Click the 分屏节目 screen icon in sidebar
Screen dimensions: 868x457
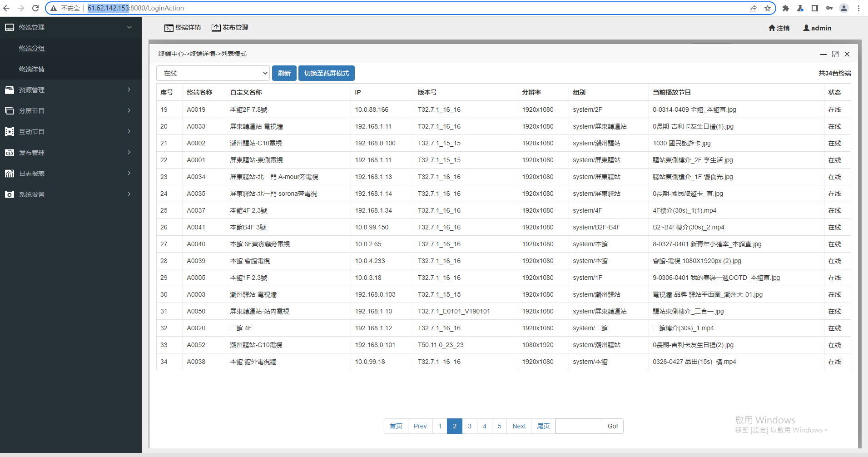[x=10, y=111]
